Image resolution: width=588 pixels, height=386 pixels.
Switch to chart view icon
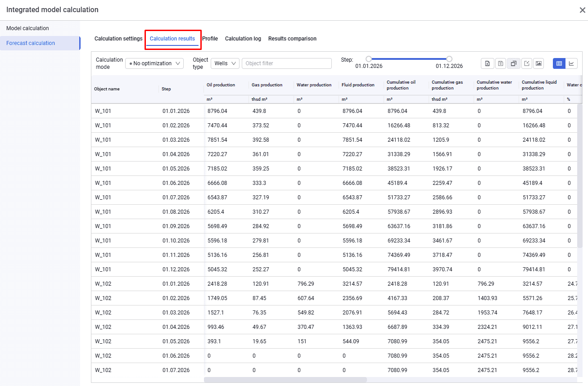[571, 63]
